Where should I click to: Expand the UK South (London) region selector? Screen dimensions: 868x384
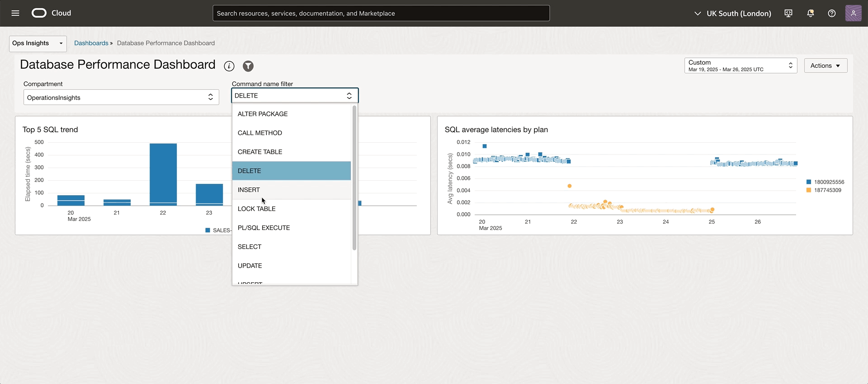[733, 14]
